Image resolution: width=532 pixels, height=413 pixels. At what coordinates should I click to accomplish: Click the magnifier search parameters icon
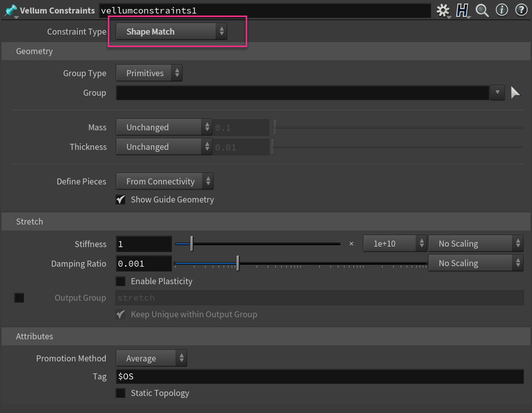point(482,11)
